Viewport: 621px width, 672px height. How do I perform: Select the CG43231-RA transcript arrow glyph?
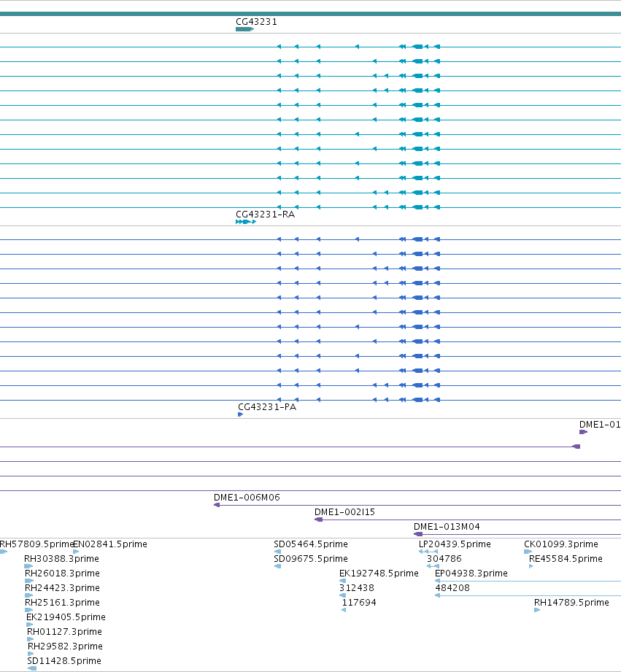click(246, 222)
